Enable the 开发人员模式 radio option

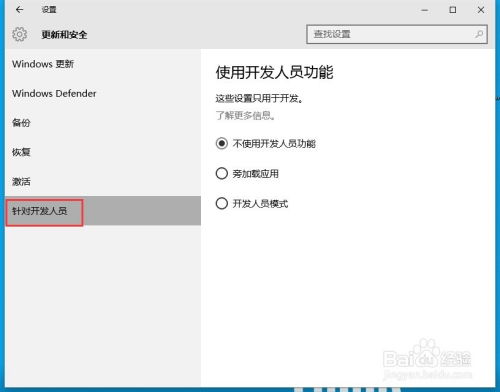tap(222, 203)
